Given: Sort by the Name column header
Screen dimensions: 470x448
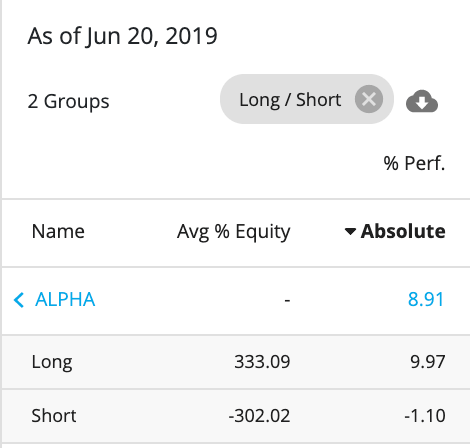Looking at the screenshot, I should coord(58,231).
